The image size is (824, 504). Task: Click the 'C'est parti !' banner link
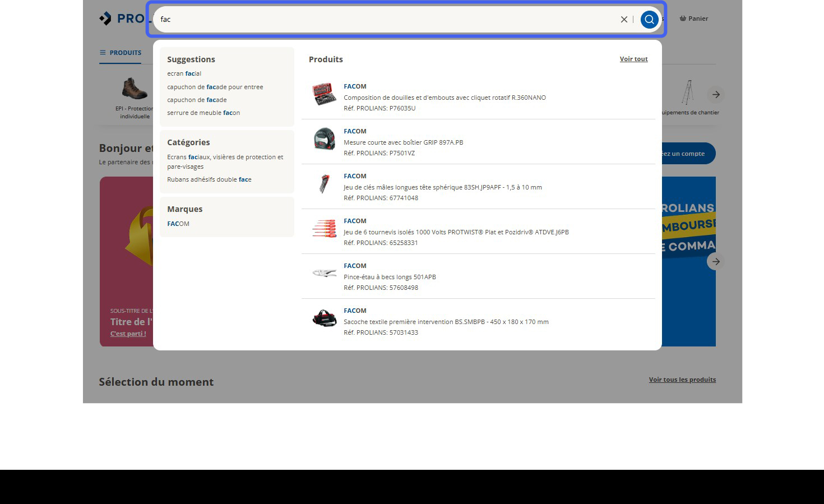click(128, 334)
